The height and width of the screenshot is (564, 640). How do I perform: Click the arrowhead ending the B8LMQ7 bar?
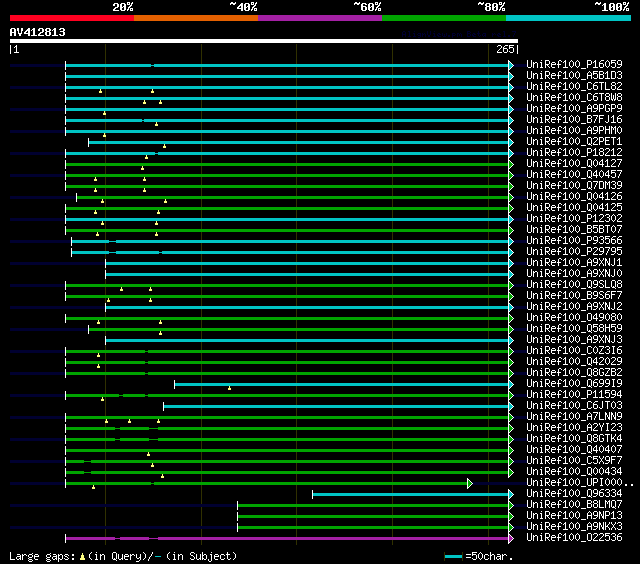(x=511, y=505)
